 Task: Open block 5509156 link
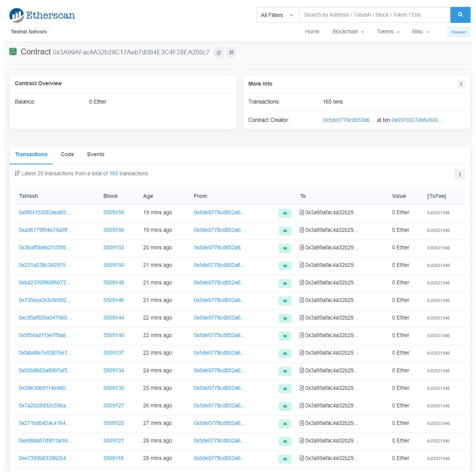(114, 230)
